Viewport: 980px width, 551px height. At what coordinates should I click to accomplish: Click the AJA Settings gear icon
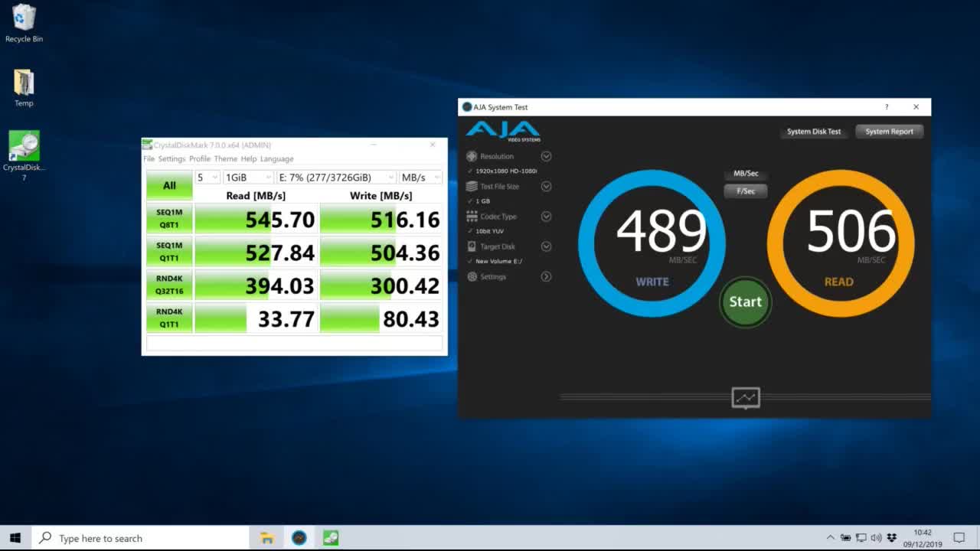(472, 276)
